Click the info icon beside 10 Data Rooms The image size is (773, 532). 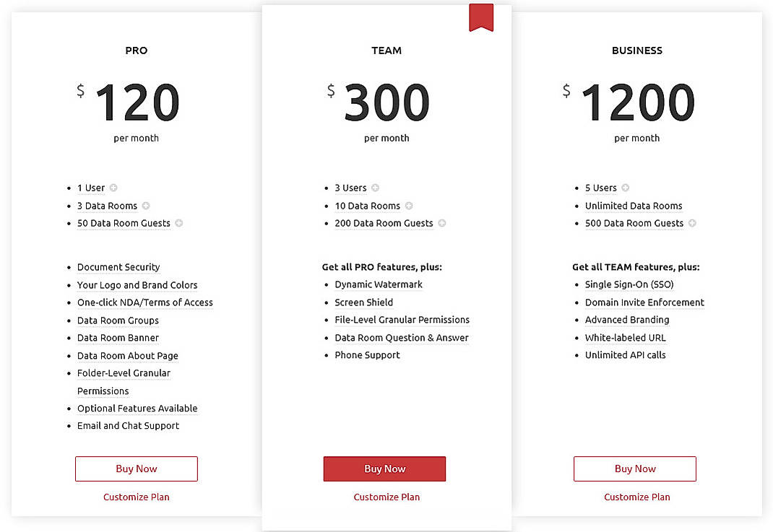coord(410,206)
